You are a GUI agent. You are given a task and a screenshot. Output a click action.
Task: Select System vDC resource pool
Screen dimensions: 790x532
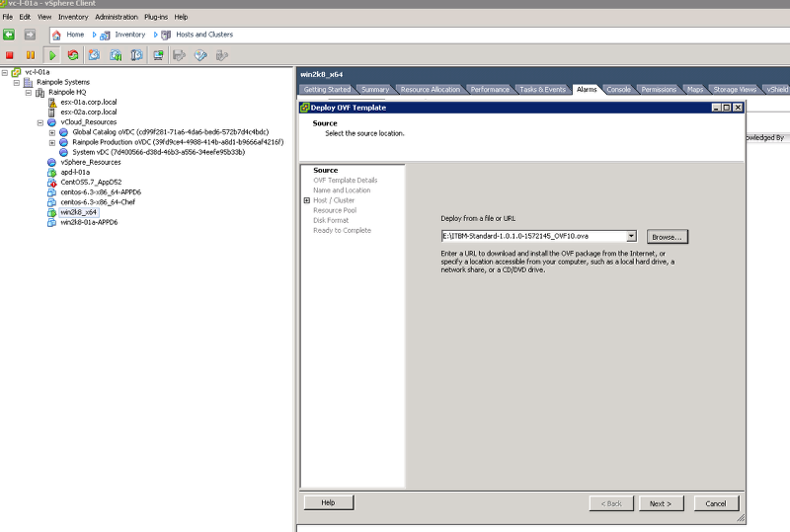(x=159, y=152)
